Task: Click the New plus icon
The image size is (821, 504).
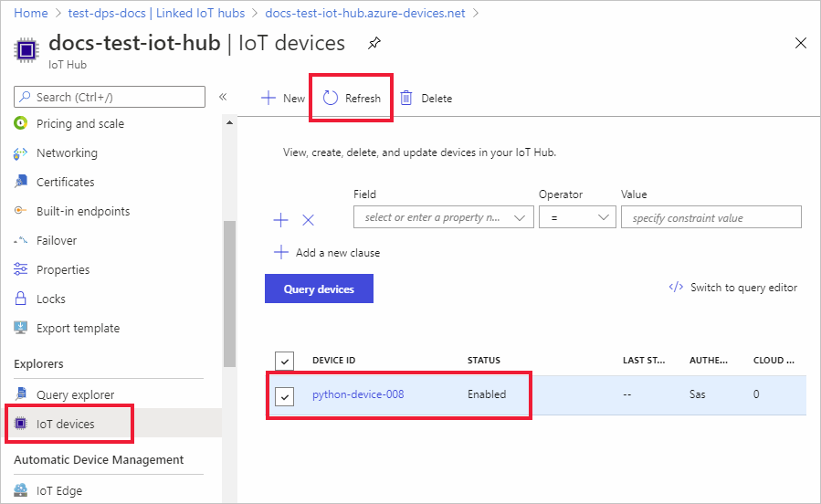Action: click(268, 99)
